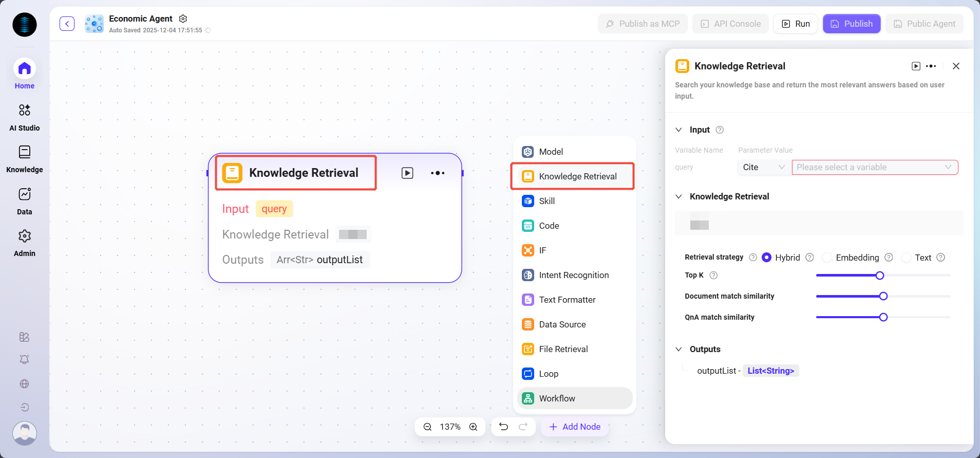The height and width of the screenshot is (458, 980).
Task: Choose Intent Recognition from node list
Action: tap(573, 275)
